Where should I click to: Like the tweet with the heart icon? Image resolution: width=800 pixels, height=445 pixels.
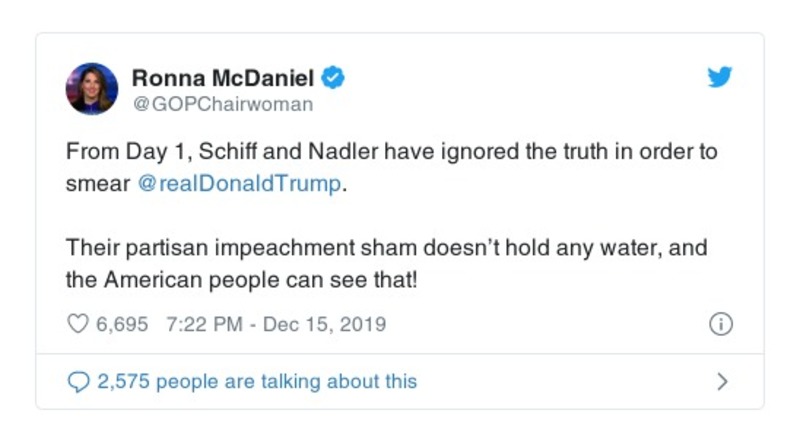(77, 324)
